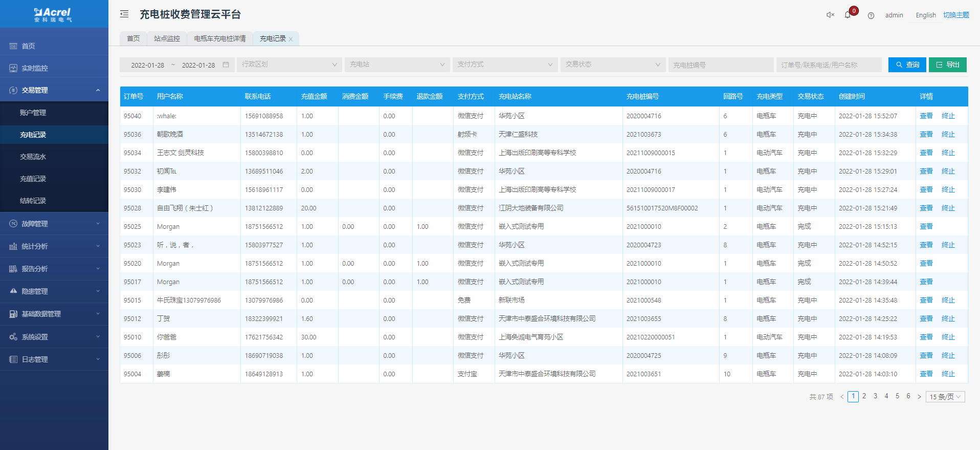980x450 pixels.
Task: Click the 查询 search button
Action: tap(907, 65)
